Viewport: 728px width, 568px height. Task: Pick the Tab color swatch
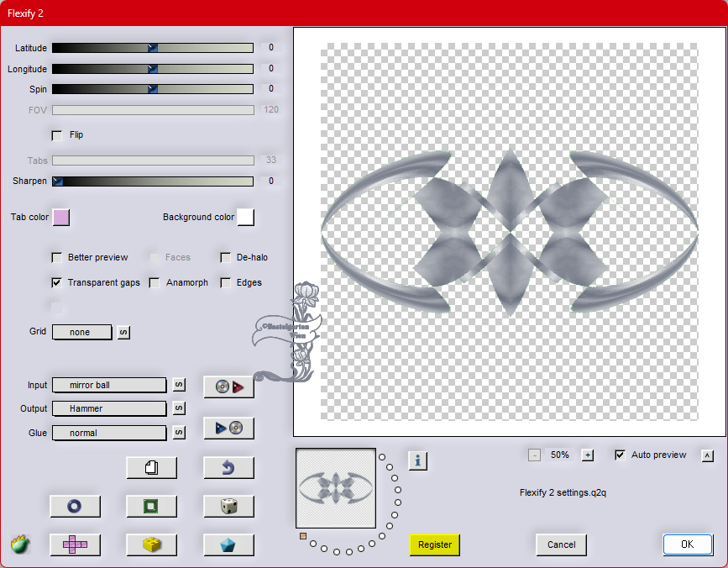pos(61,218)
